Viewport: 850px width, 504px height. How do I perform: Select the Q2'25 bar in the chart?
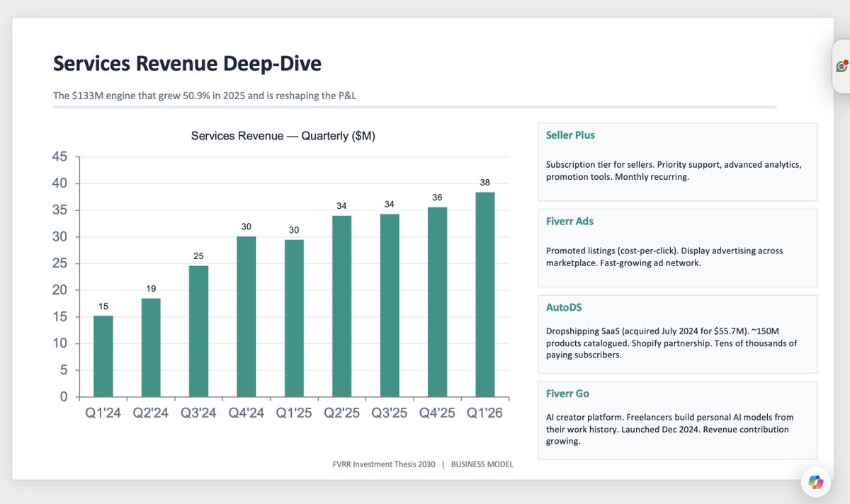(x=341, y=306)
